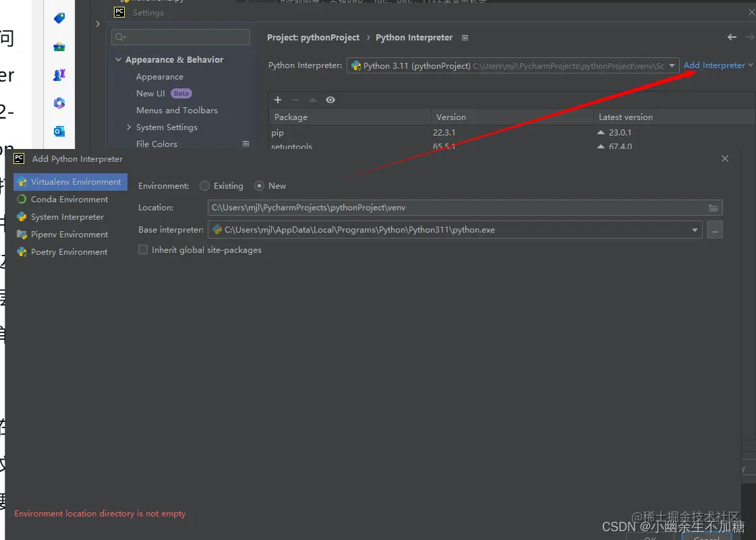Click the not-empty directory error message

pos(100,514)
